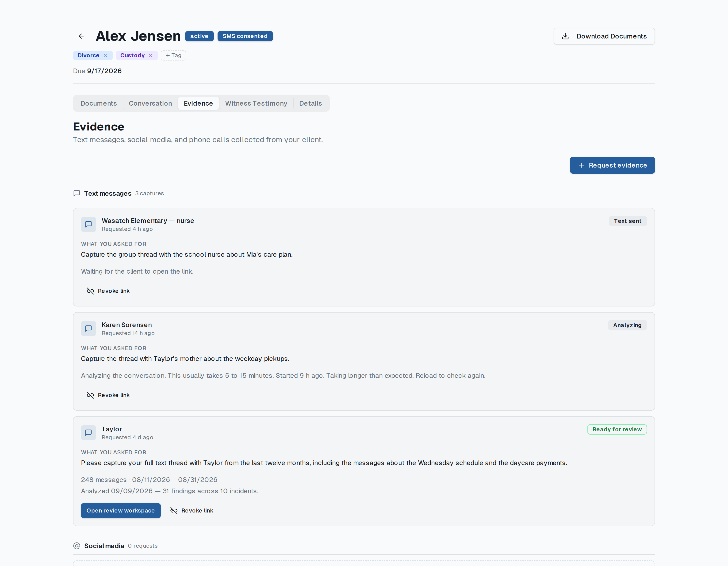Image resolution: width=728 pixels, height=566 pixels.
Task: Switch to the Documents tab
Action: pos(99,103)
